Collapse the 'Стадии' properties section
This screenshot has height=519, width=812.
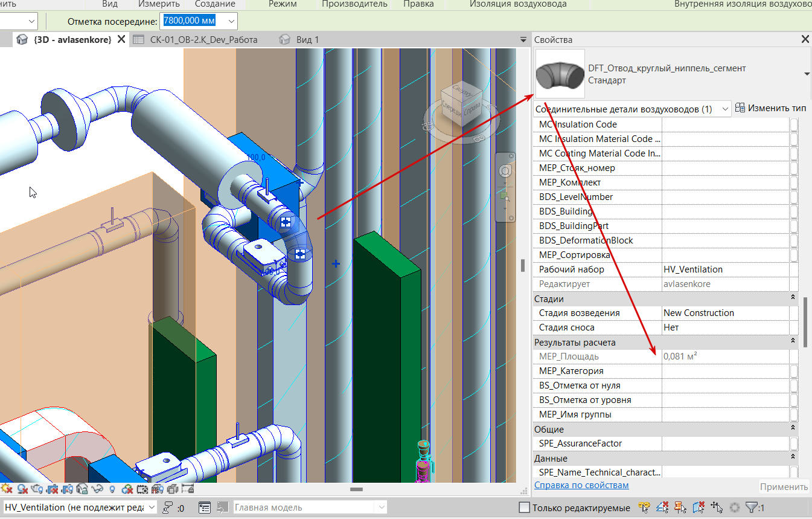click(793, 298)
